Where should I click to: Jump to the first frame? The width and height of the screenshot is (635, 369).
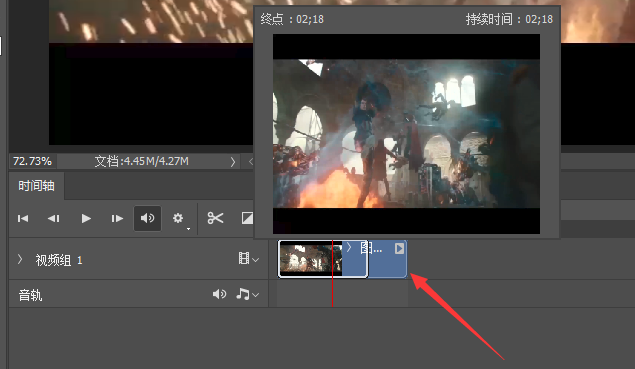(23, 219)
